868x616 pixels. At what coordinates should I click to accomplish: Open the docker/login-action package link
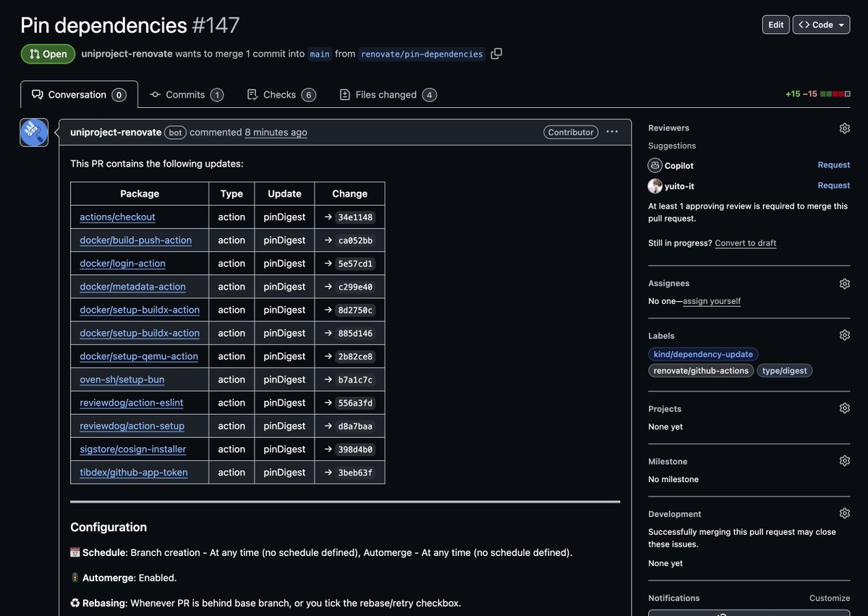pyautogui.click(x=122, y=263)
